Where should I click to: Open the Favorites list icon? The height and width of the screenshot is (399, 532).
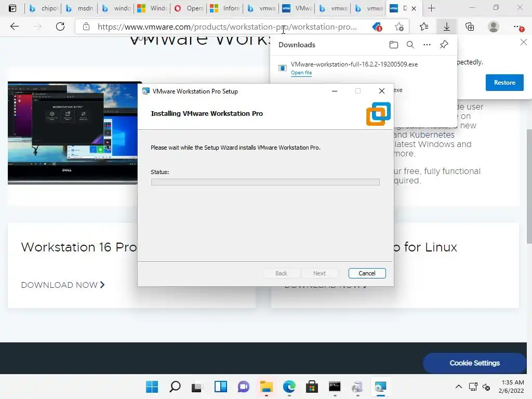424,26
